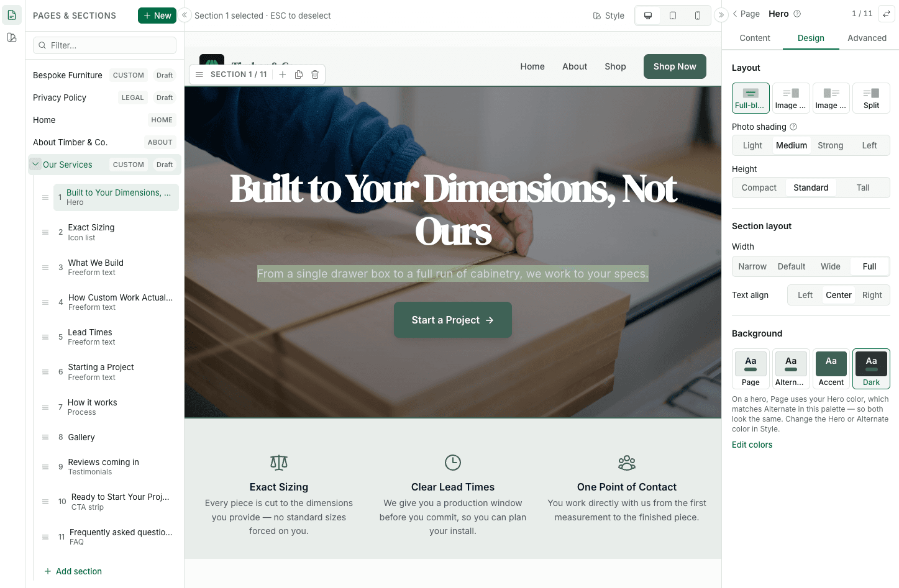The image size is (899, 588).
Task: Select the Accent background swatch
Action: [831, 369]
